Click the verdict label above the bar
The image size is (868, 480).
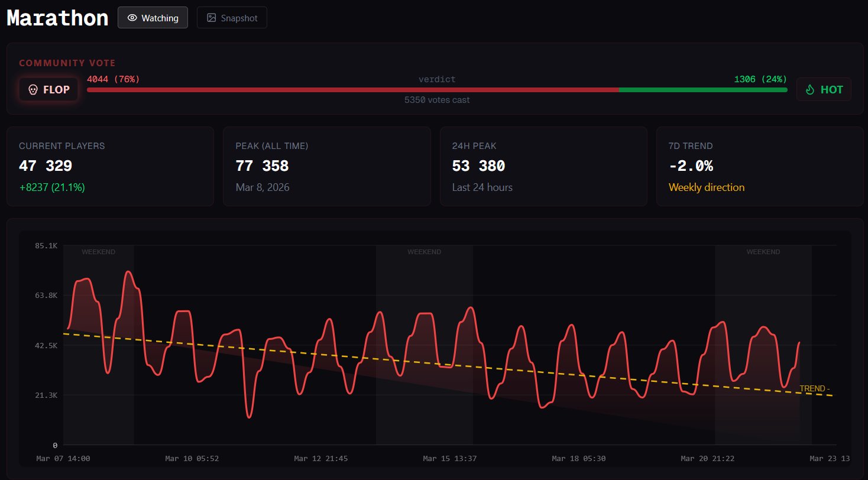(x=437, y=79)
